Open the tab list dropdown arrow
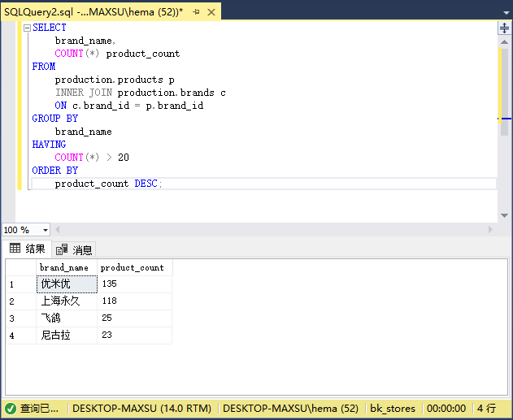 click(x=506, y=13)
